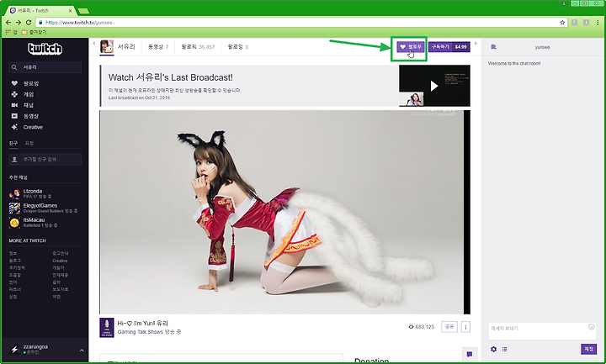Open the 팔로워 36,457 followers tab
This screenshot has width=606, height=364.
click(198, 47)
